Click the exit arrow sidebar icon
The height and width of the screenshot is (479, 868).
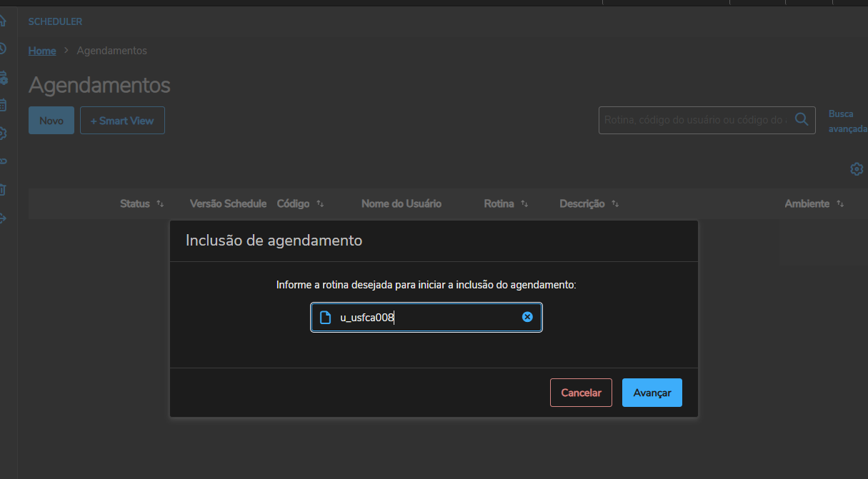click(2, 218)
